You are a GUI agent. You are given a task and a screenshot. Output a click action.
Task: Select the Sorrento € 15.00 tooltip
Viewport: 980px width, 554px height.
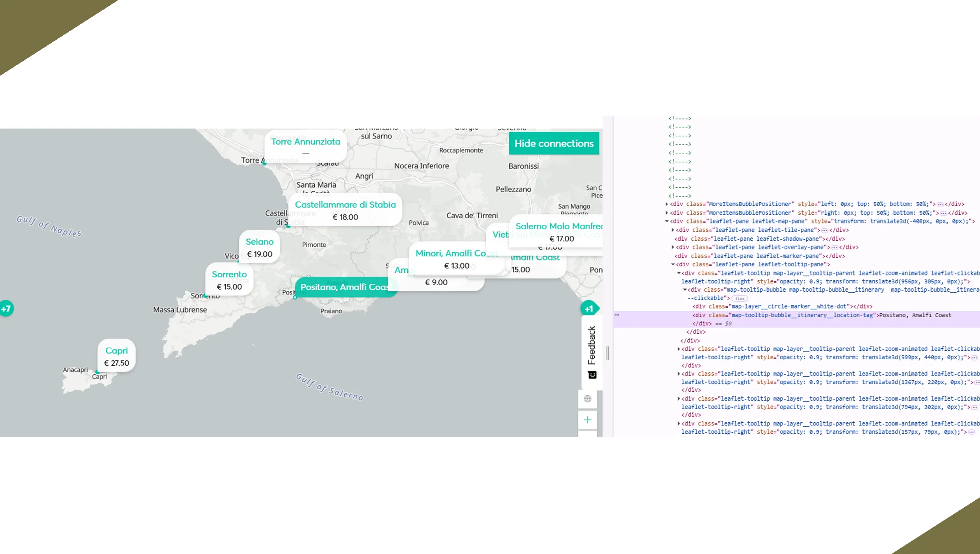[x=229, y=280]
